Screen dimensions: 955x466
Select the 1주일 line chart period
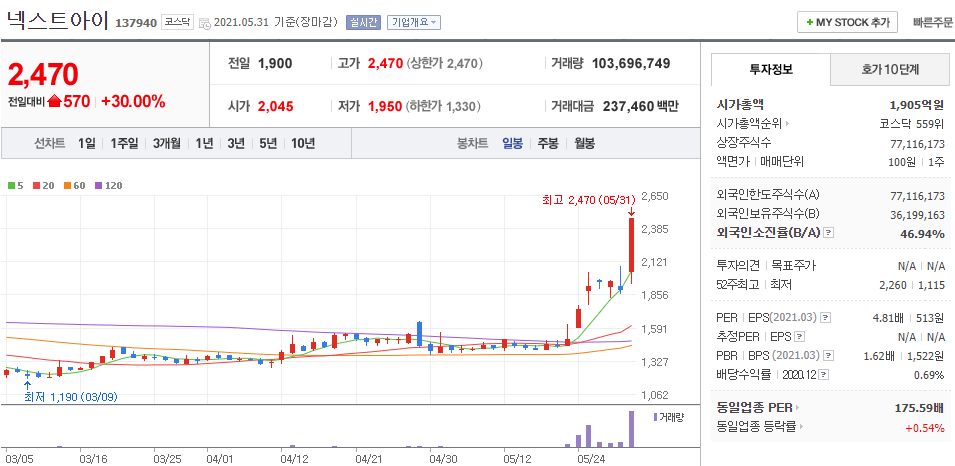coord(124,144)
